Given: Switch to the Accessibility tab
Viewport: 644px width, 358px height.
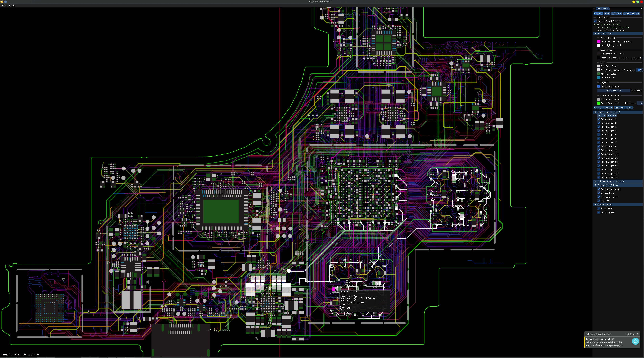Looking at the screenshot, I should (631, 14).
